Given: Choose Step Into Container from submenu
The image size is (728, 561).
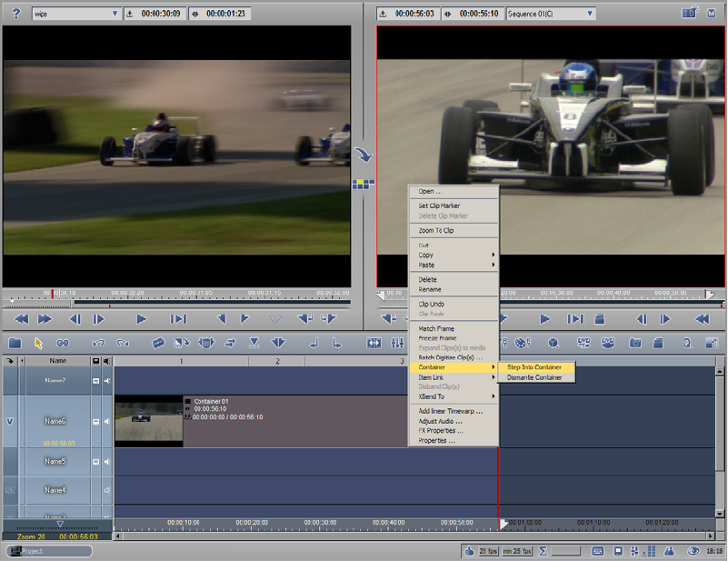Looking at the screenshot, I should pos(534,367).
